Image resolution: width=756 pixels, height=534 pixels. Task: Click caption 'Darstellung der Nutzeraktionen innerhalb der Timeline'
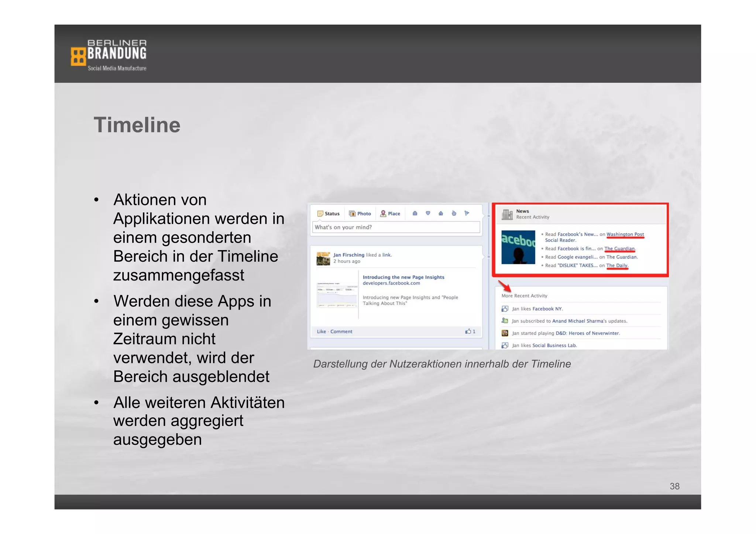[442, 364]
